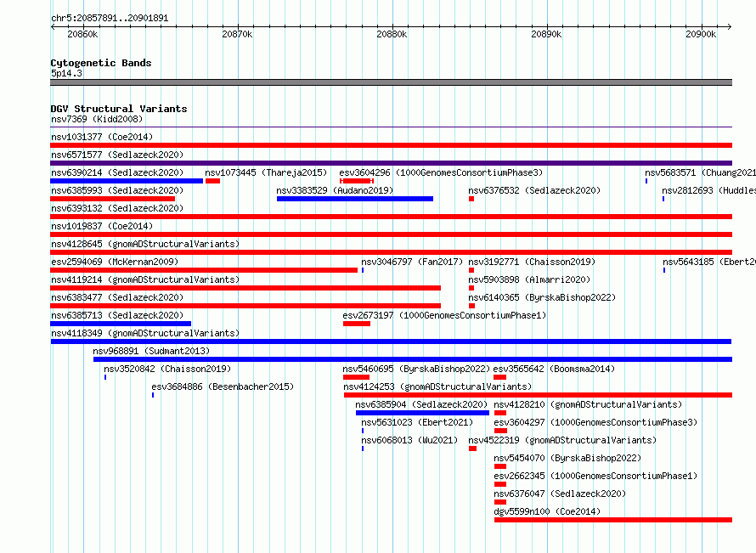Select esv3565642 (Boomsma2014) variant label
Image resolution: width=756 pixels, height=553 pixels.
pos(554,369)
